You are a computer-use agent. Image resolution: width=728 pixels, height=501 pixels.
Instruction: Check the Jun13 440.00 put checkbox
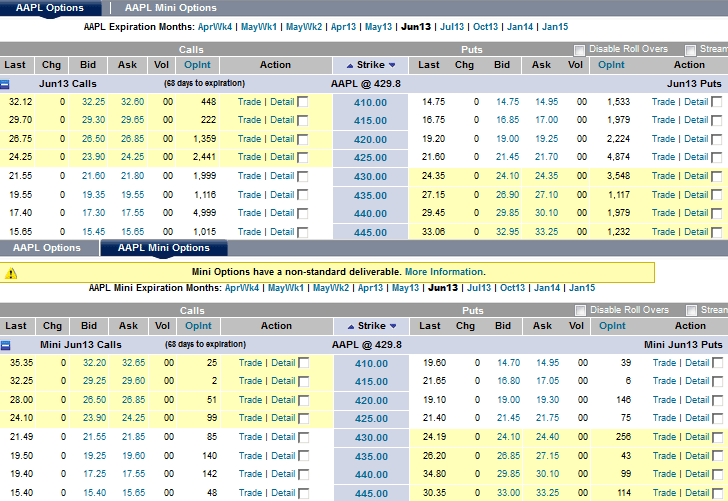point(717,213)
